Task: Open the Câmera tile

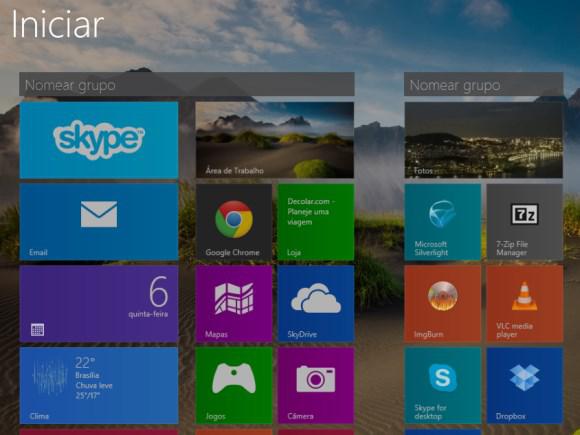Action: coord(316,385)
